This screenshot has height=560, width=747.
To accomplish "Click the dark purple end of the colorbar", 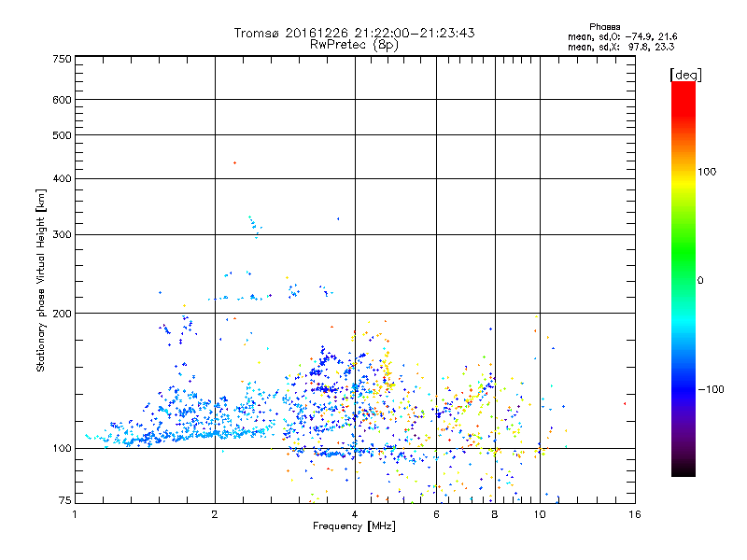I will tap(684, 457).
